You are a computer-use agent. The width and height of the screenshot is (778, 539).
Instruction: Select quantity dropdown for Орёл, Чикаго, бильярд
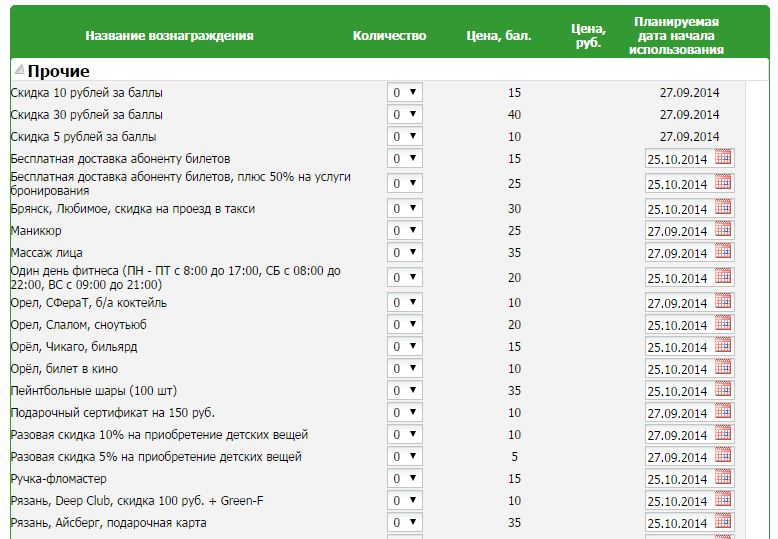click(x=404, y=347)
